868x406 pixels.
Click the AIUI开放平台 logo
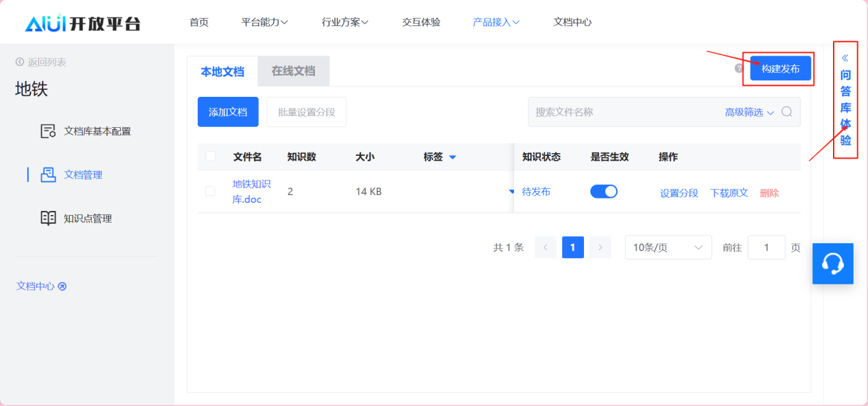tap(82, 23)
